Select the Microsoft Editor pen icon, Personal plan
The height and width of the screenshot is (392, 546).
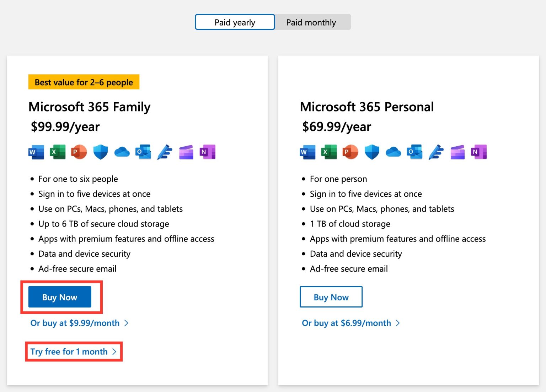pos(436,152)
